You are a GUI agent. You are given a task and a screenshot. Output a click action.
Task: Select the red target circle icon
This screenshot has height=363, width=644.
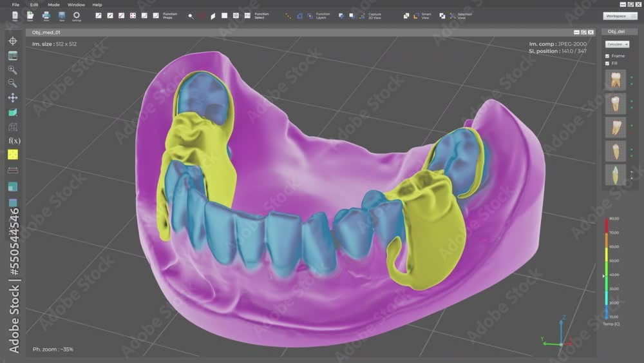tap(236, 15)
